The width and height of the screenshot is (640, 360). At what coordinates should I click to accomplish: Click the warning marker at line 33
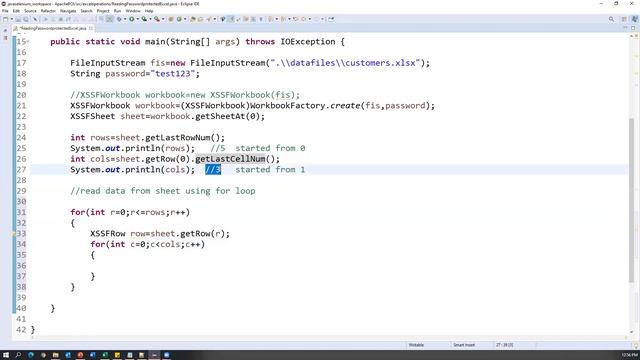[13, 234]
